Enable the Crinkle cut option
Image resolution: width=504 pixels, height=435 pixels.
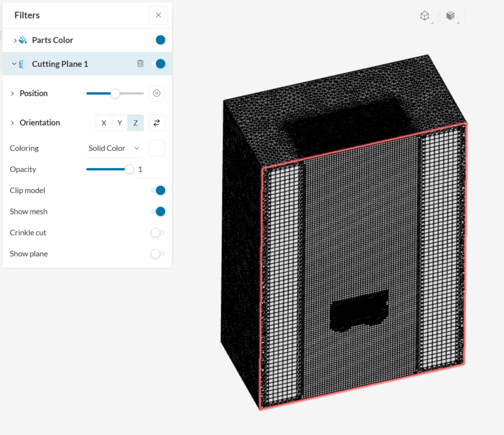point(158,233)
